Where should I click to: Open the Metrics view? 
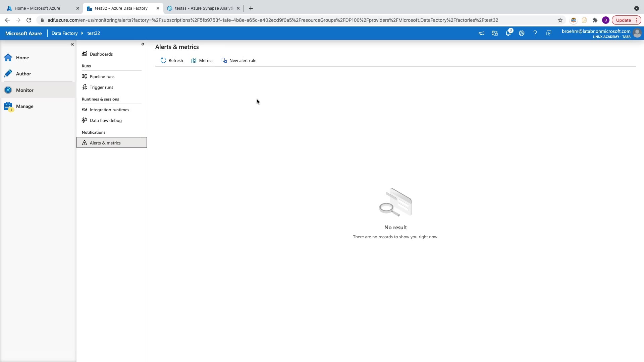[x=202, y=61]
